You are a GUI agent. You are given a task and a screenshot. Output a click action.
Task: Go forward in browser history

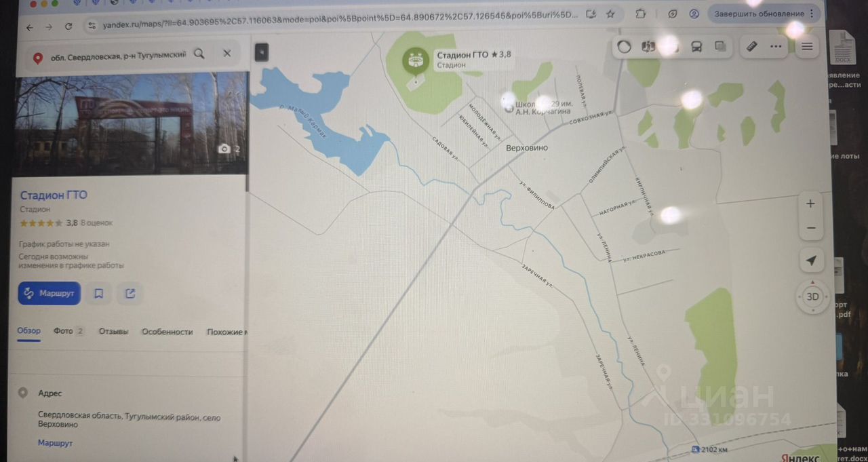[x=49, y=26]
